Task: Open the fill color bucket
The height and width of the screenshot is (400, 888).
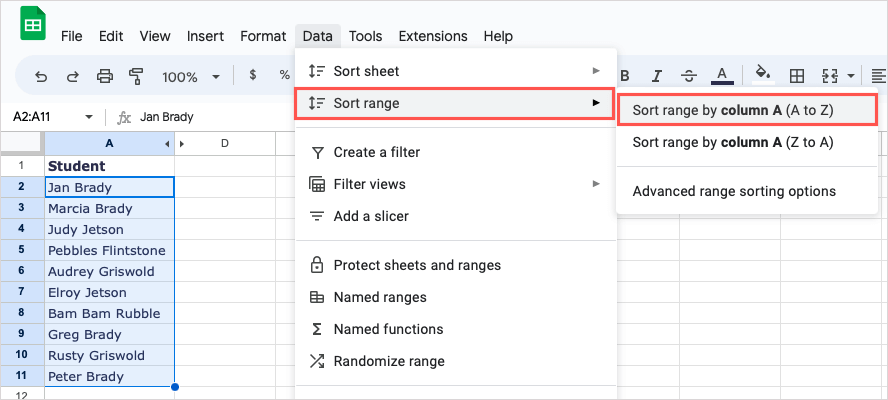Action: pyautogui.click(x=763, y=75)
